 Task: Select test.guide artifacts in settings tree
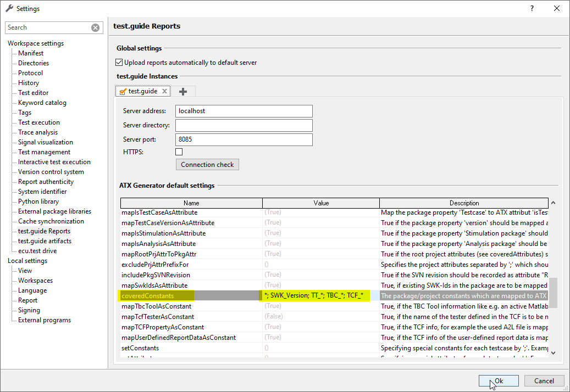tap(45, 241)
